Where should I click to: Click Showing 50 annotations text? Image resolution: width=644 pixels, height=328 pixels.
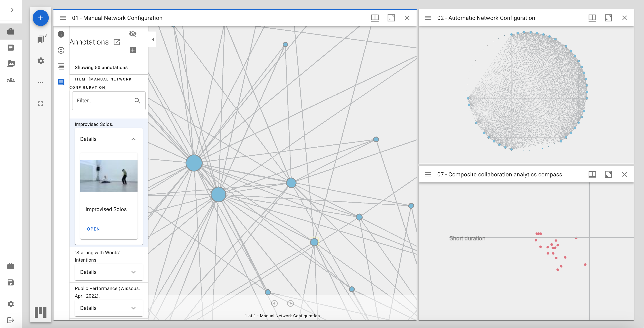point(101,68)
